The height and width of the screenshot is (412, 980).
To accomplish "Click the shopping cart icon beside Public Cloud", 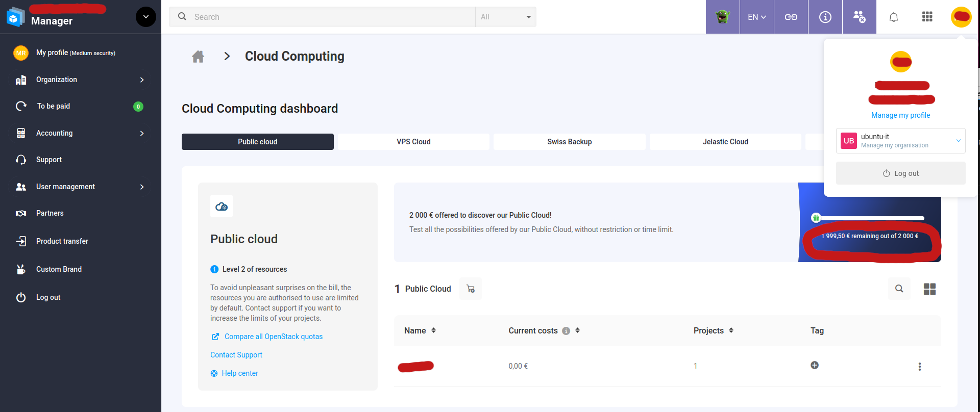I will click(471, 289).
